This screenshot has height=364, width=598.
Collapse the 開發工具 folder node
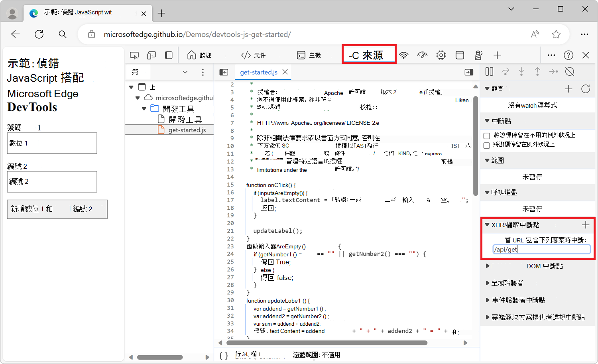(x=144, y=108)
